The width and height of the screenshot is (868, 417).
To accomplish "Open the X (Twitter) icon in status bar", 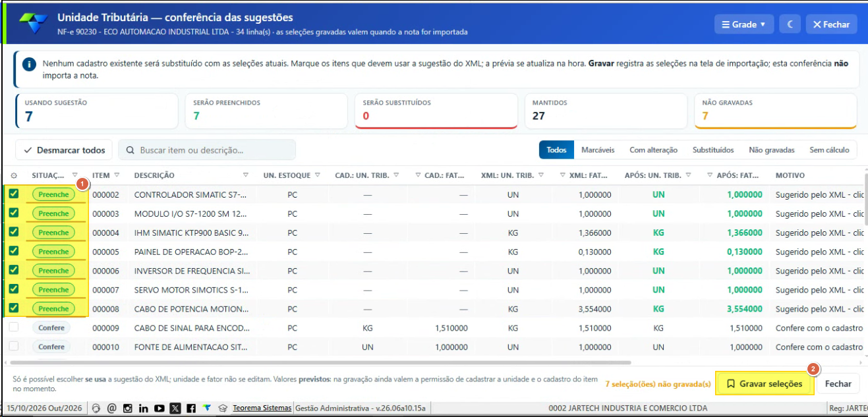I will (x=175, y=408).
